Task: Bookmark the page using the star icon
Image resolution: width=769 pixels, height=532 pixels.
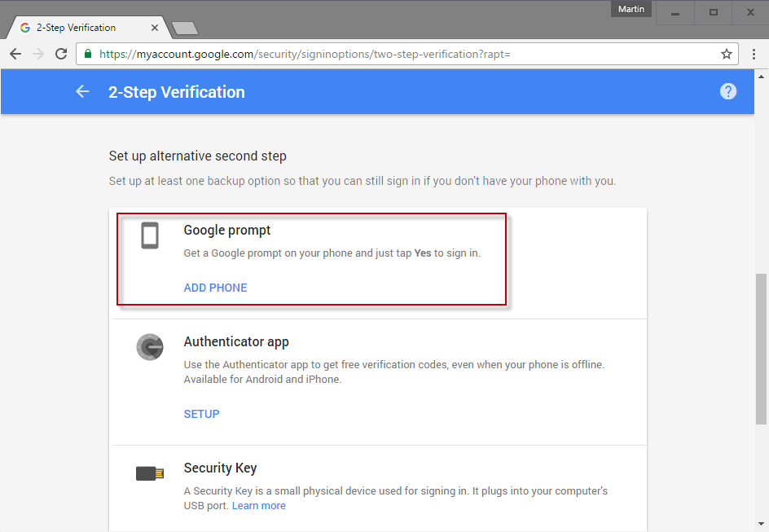Action: pos(726,54)
